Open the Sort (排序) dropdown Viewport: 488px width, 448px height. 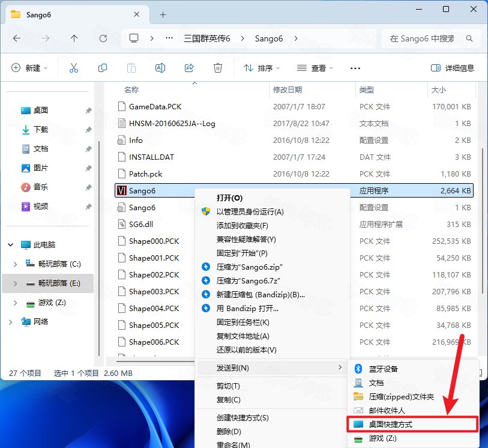[262, 68]
